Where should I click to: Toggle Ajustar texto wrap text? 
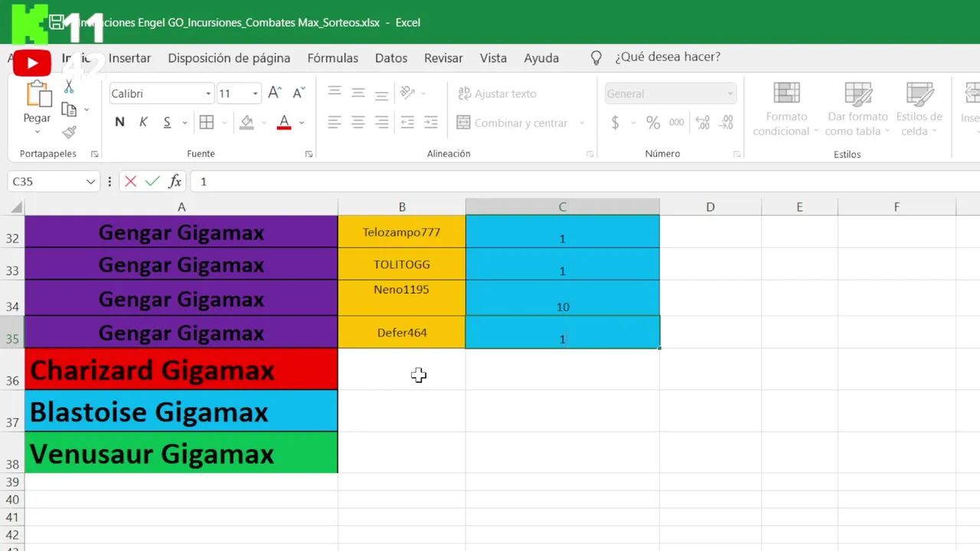tap(497, 93)
